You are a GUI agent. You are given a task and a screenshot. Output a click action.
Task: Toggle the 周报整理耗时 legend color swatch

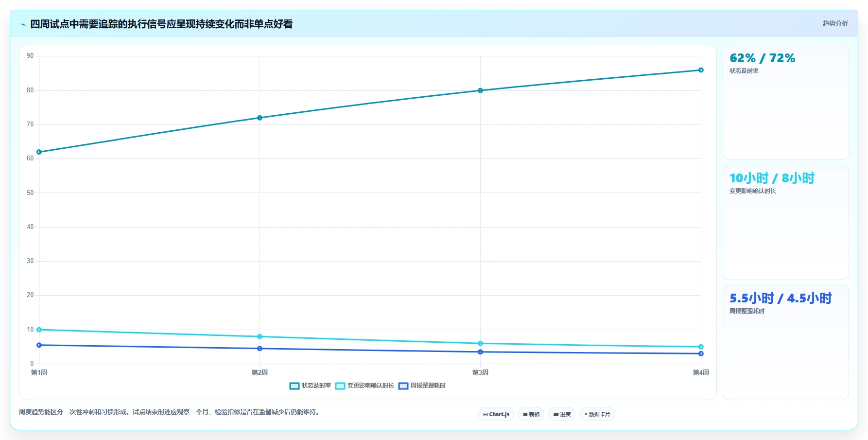click(x=403, y=386)
